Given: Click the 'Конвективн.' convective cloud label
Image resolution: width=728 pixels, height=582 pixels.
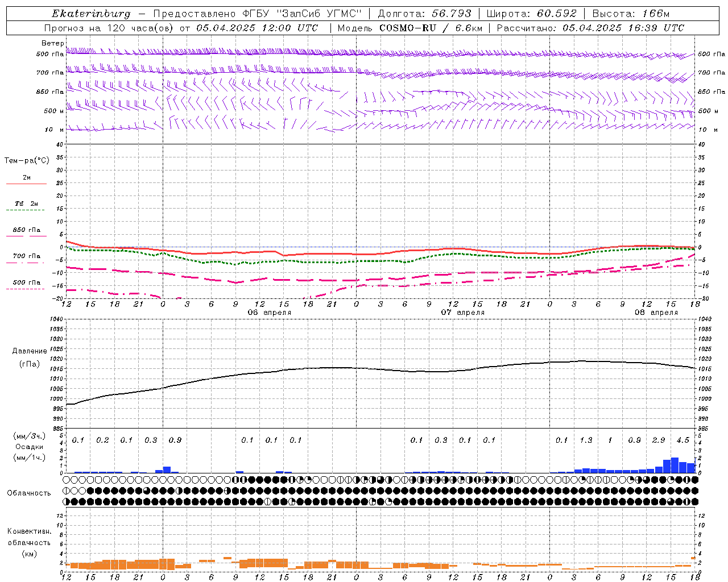Looking at the screenshot, I should pyautogui.click(x=30, y=531).
